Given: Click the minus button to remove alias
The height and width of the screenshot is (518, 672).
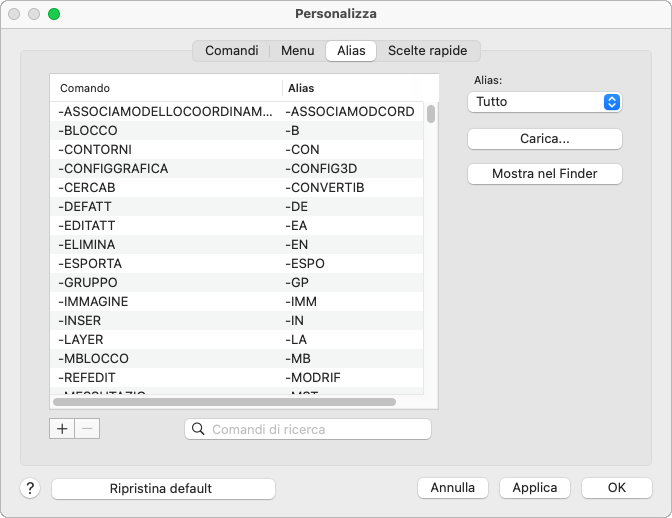Looking at the screenshot, I should click(x=87, y=428).
